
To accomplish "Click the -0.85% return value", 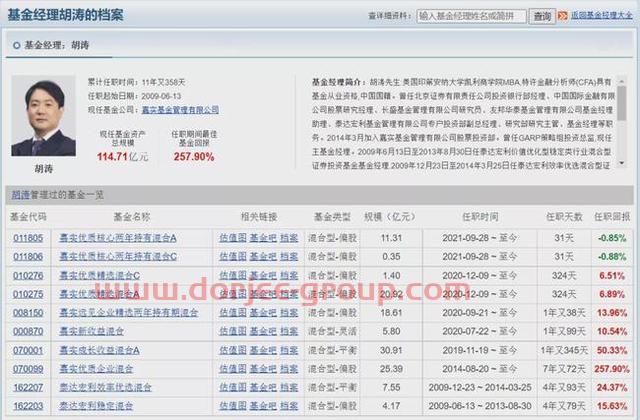I will pos(611,238).
